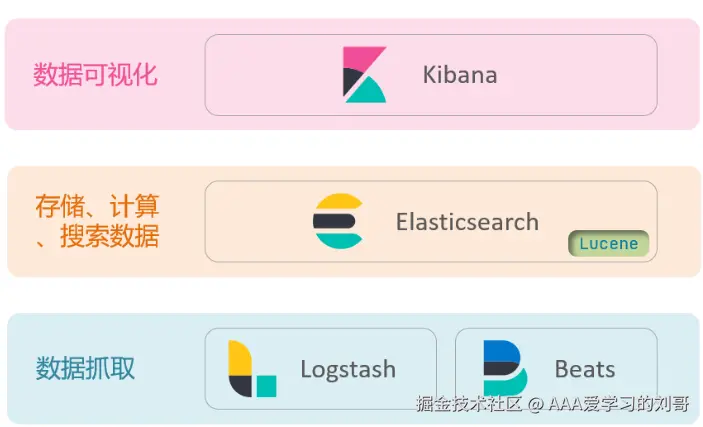Select the Elasticsearch text label
The width and height of the screenshot is (703, 427).
click(x=467, y=221)
